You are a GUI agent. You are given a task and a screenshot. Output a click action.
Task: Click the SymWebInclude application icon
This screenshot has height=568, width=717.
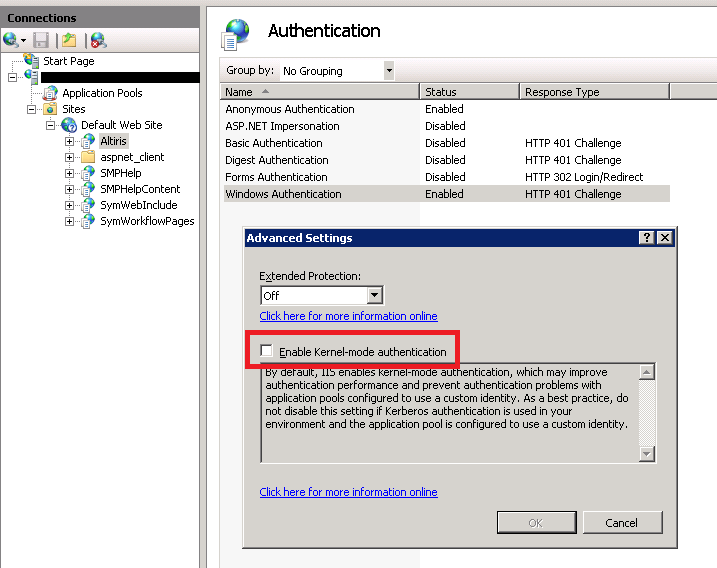(x=88, y=205)
